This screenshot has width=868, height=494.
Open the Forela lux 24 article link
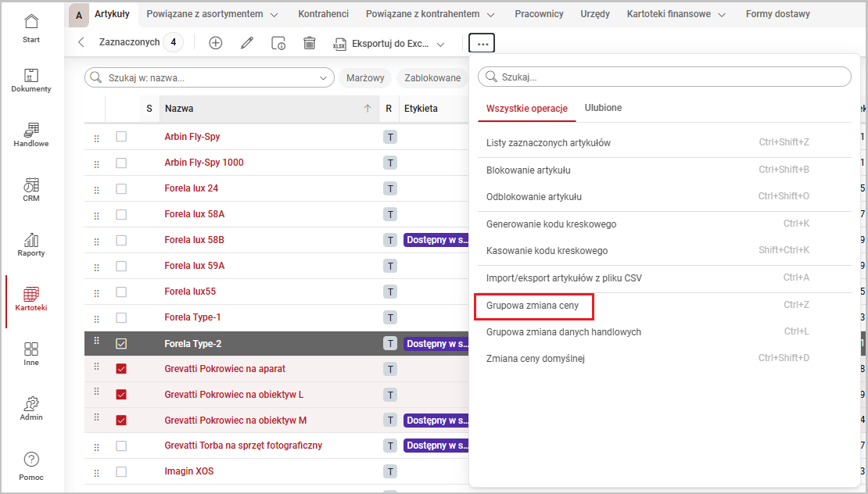192,188
